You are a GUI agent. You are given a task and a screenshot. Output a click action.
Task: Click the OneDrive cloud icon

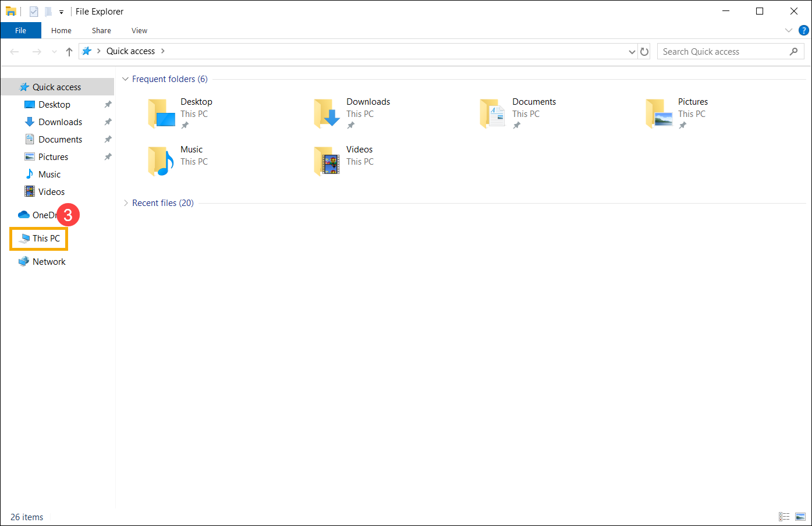[x=24, y=215]
